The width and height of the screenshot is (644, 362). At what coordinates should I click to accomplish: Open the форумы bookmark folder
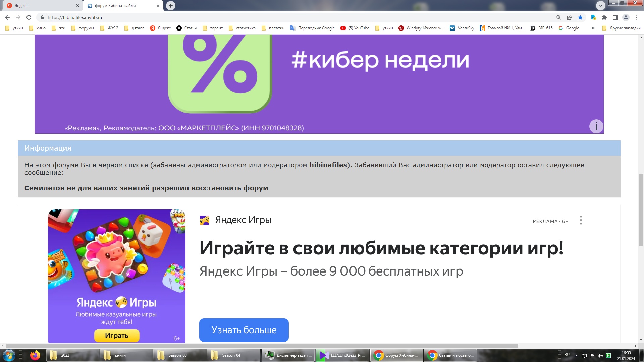pos(83,28)
